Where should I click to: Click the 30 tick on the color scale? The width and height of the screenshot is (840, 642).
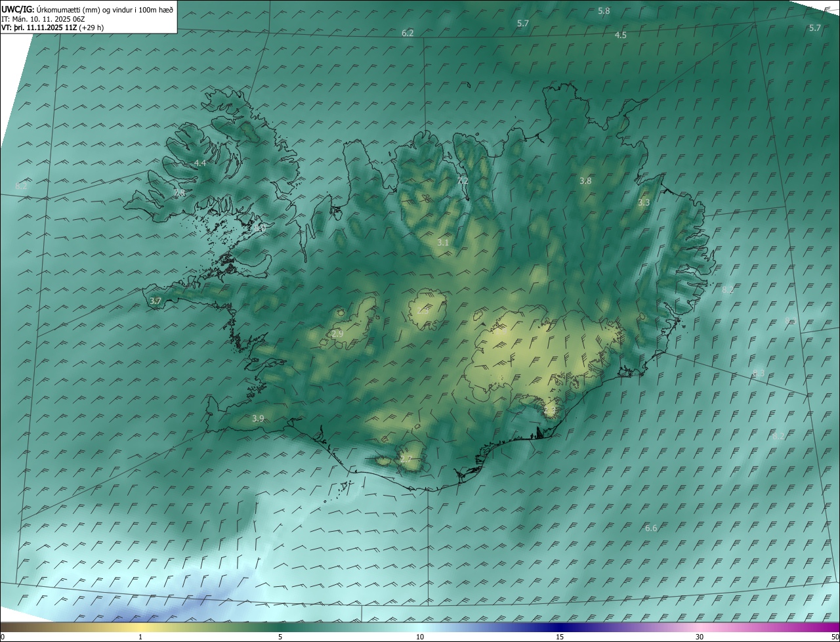pyautogui.click(x=700, y=637)
